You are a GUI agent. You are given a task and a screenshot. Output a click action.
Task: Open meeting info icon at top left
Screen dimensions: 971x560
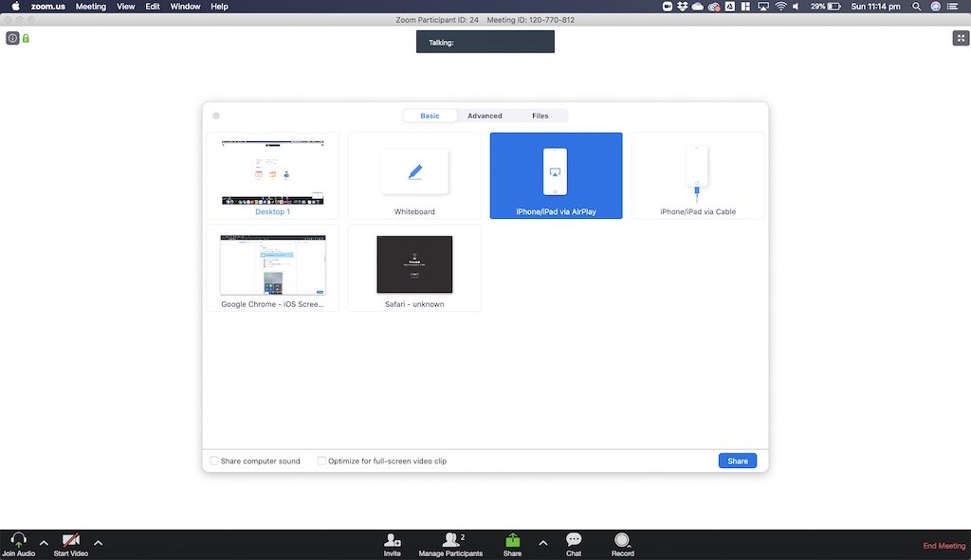point(12,38)
